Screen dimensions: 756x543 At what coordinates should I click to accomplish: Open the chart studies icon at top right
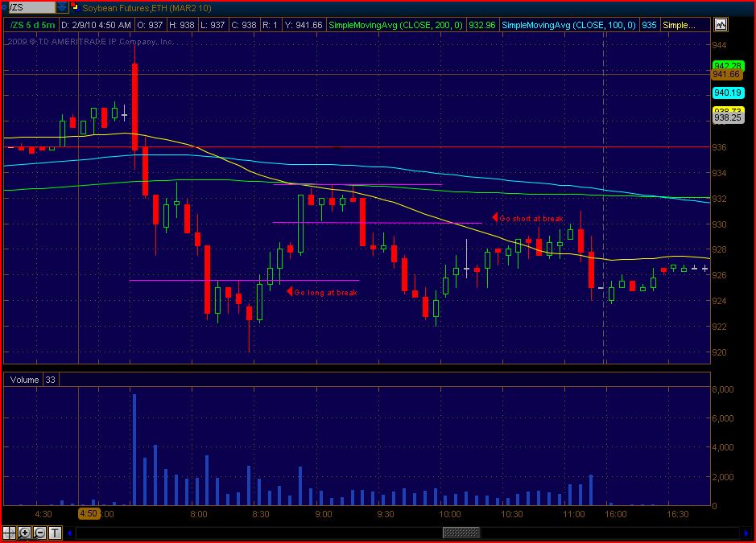(x=721, y=25)
